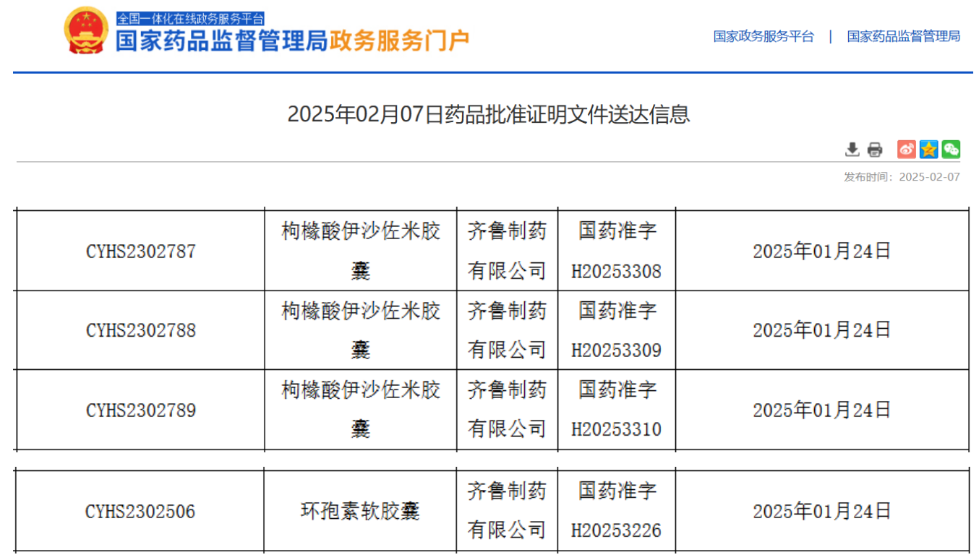979x560 pixels.
Task: Select acceptance number CYHS2302787
Action: tap(141, 251)
